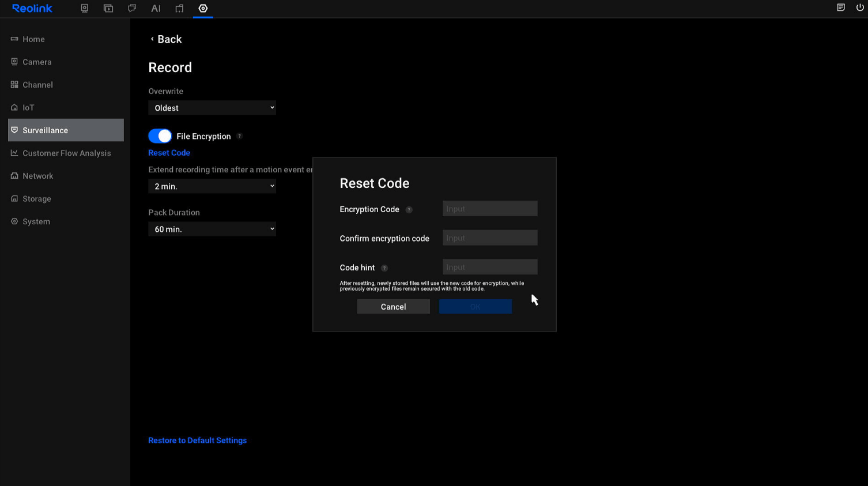This screenshot has height=486, width=868.
Task: Click the 'After resetting' note text
Action: (x=432, y=286)
